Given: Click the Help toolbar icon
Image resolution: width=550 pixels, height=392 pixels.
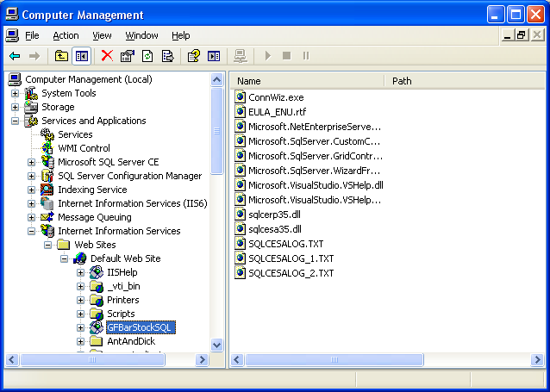Looking at the screenshot, I should coord(194,56).
